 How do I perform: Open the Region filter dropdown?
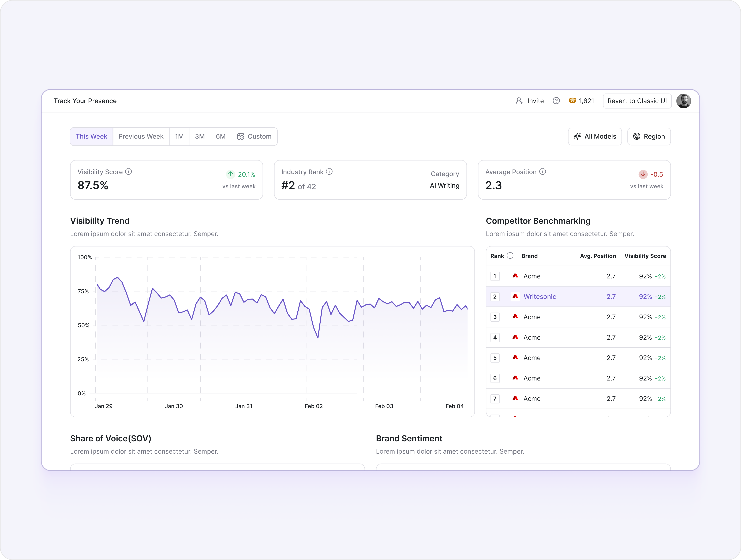pos(649,136)
